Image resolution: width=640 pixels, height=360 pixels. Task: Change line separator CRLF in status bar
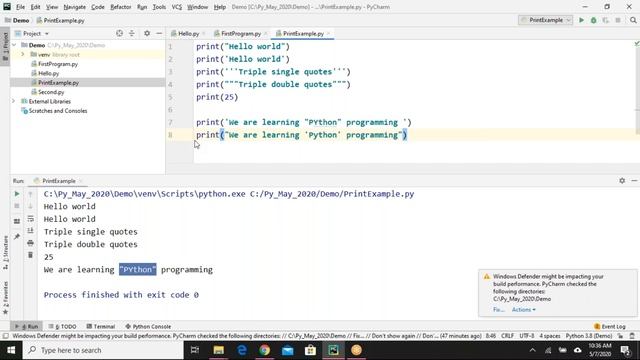507,336
